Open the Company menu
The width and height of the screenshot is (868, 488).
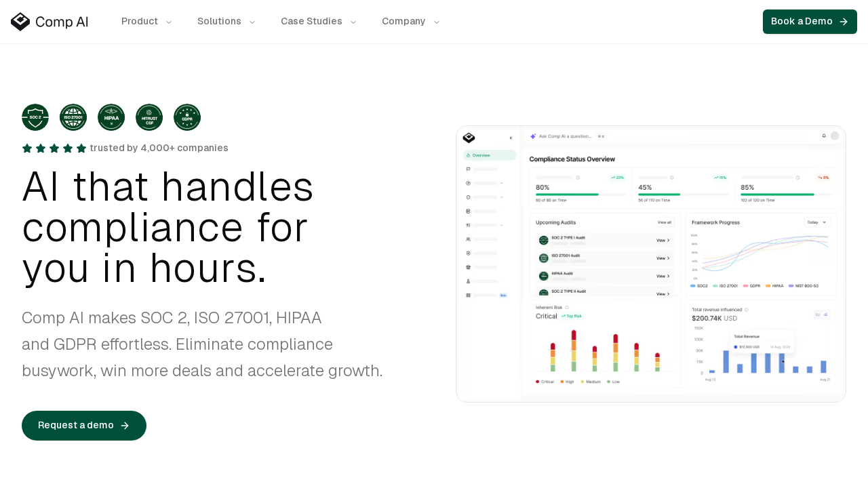pyautogui.click(x=410, y=22)
